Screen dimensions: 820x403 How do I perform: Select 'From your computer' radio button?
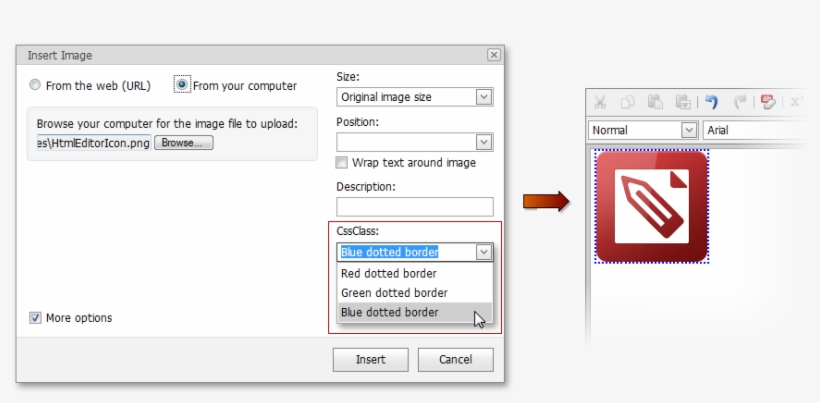click(x=182, y=86)
